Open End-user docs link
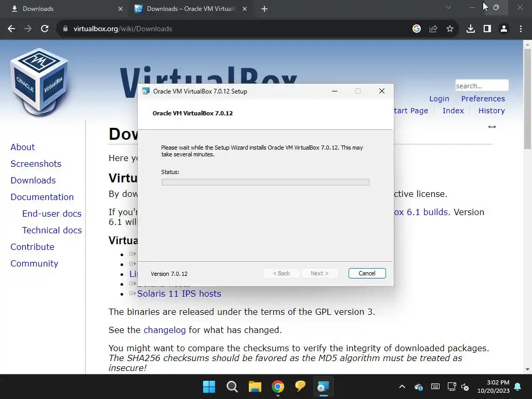 [52, 214]
